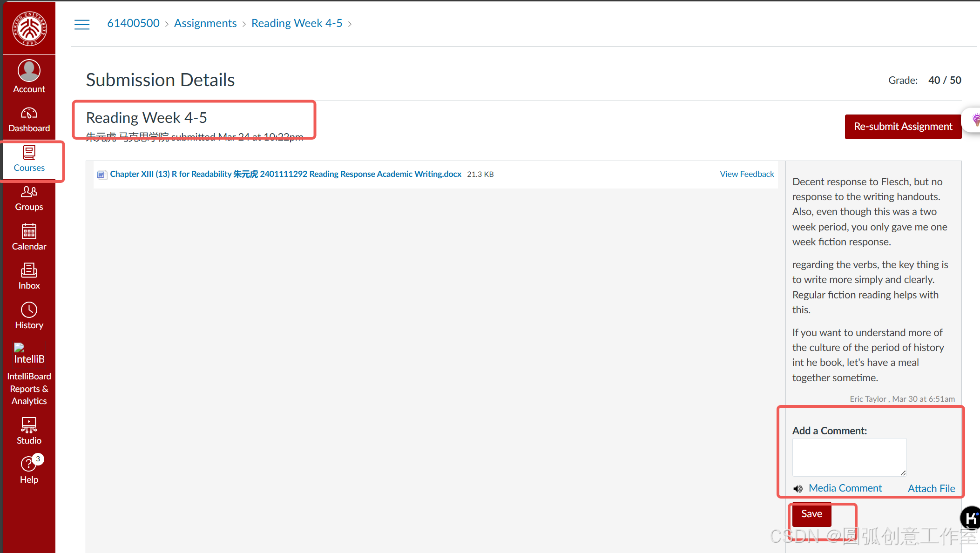Viewport: 980px width, 553px height.
Task: Navigate to Assignments breadcrumb
Action: 205,23
